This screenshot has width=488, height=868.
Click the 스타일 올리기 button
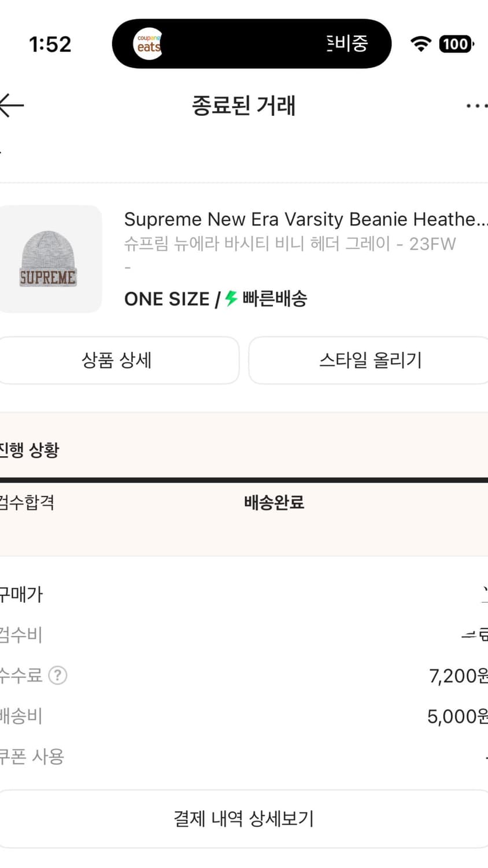[370, 361]
